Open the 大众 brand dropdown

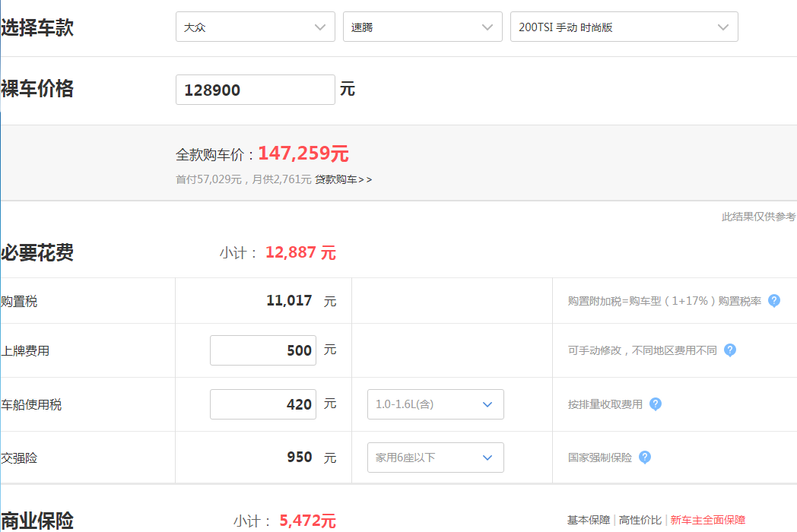256,27
